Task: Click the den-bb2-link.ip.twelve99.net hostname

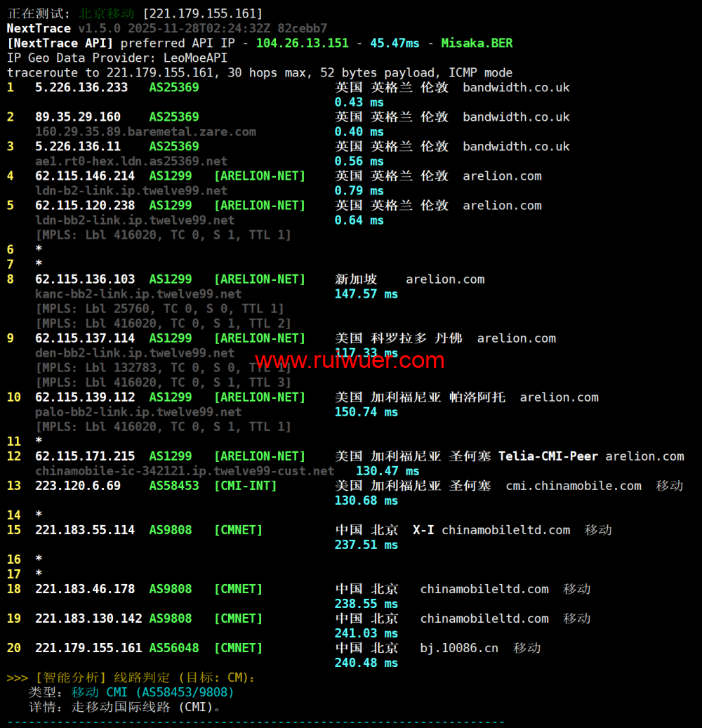Action: [135, 353]
